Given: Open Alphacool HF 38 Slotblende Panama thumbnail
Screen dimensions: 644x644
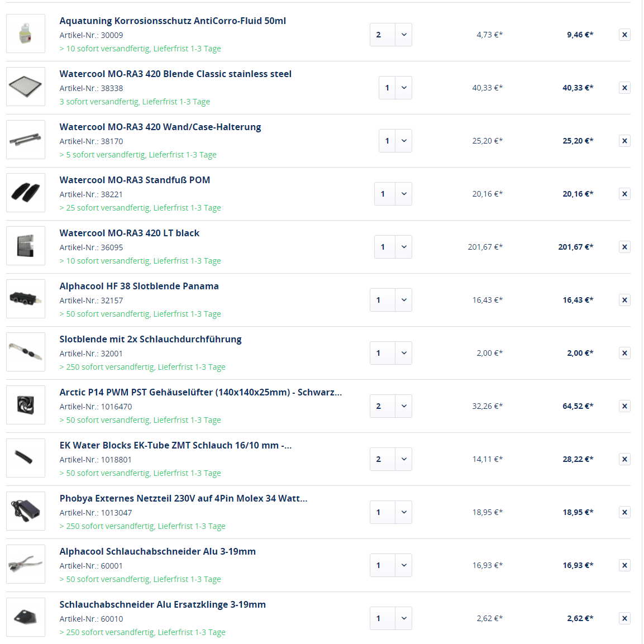Looking at the screenshot, I should click(x=26, y=299).
